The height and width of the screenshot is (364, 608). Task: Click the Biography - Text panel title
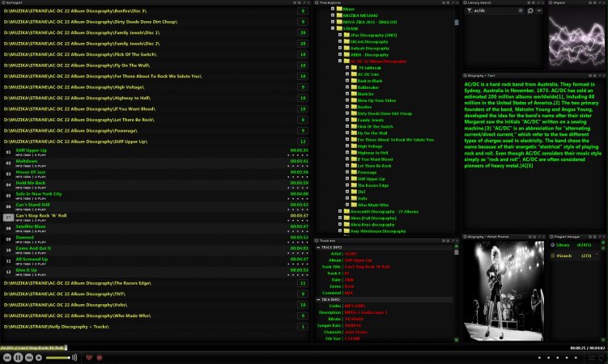(481, 75)
